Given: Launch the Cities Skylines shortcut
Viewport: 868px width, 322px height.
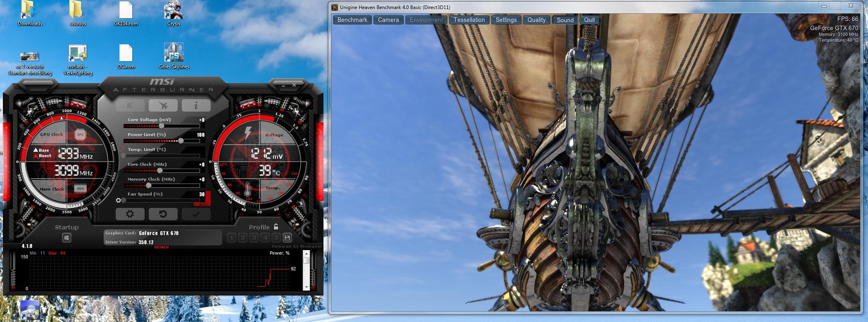Looking at the screenshot, I should click(x=174, y=56).
